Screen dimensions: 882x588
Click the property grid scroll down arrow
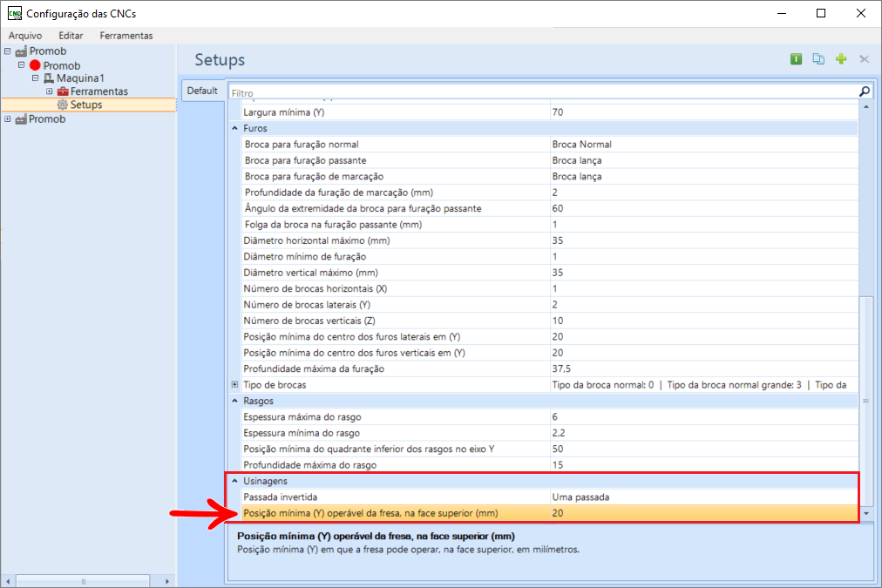pyautogui.click(x=866, y=513)
